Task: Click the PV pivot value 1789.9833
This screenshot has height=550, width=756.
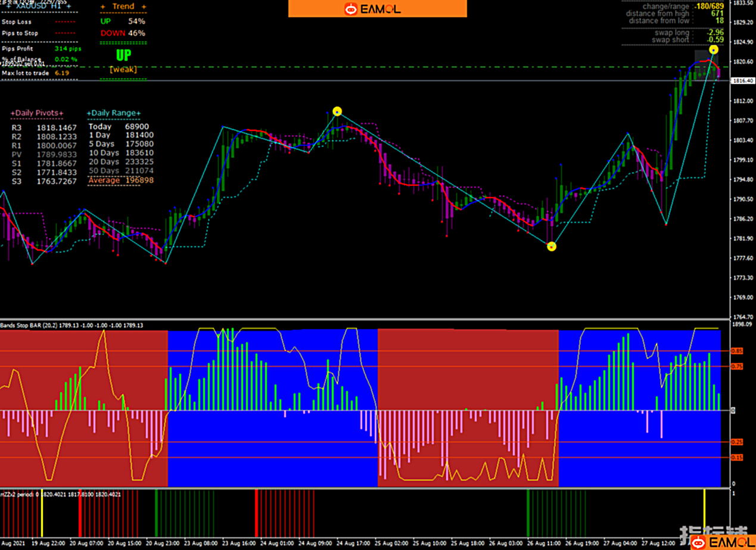Action: 57,154
